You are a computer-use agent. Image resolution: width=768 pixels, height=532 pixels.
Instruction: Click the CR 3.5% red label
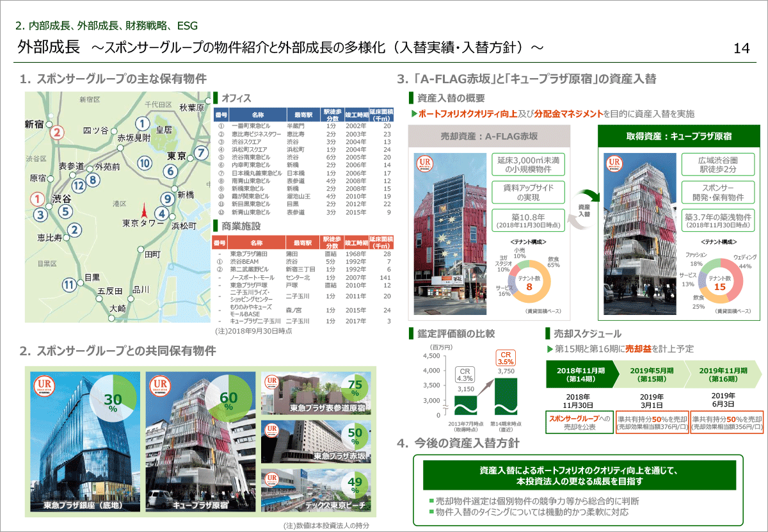506,358
